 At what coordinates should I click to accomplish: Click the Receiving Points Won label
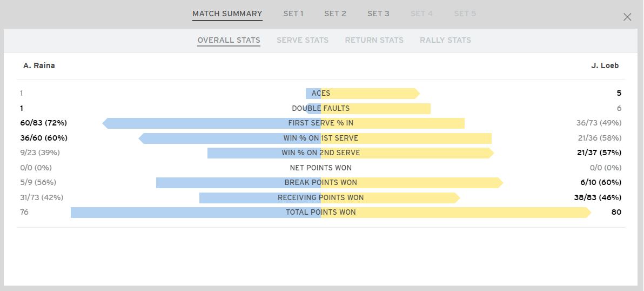(x=321, y=197)
